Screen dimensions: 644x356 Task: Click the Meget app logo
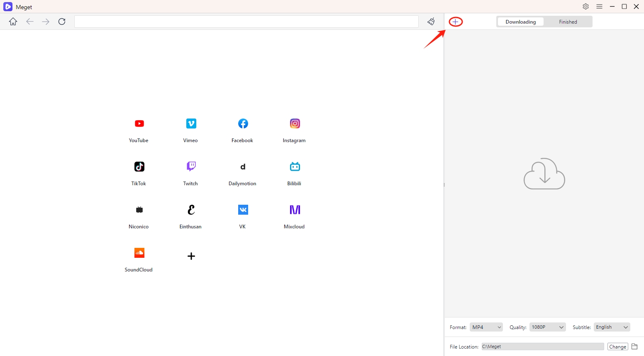[x=8, y=7]
